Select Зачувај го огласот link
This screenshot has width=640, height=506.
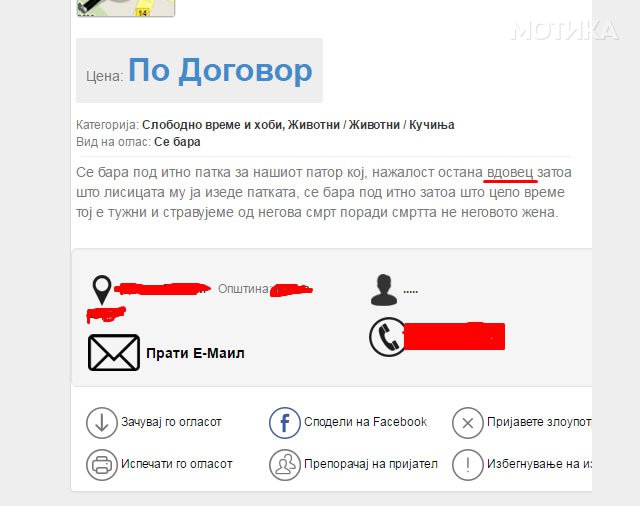pyautogui.click(x=171, y=422)
